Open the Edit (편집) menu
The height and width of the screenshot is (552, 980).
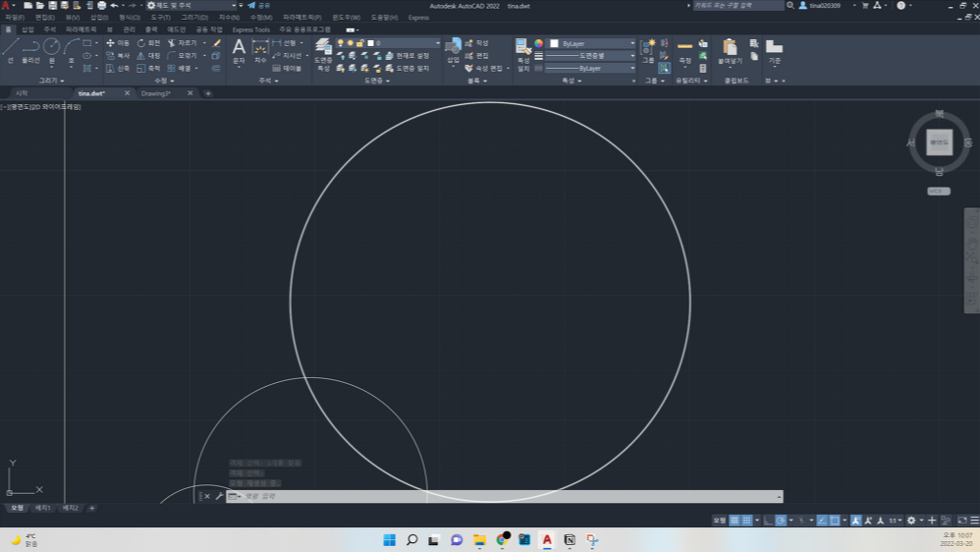44,18
